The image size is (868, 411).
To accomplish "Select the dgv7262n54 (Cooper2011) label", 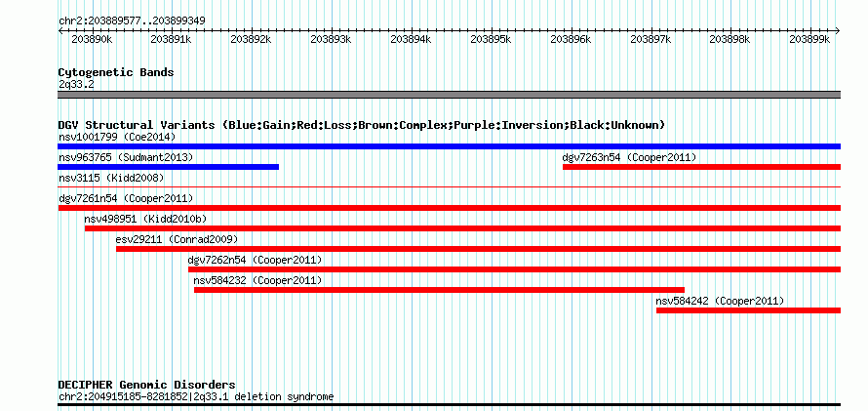I will pos(255,260).
